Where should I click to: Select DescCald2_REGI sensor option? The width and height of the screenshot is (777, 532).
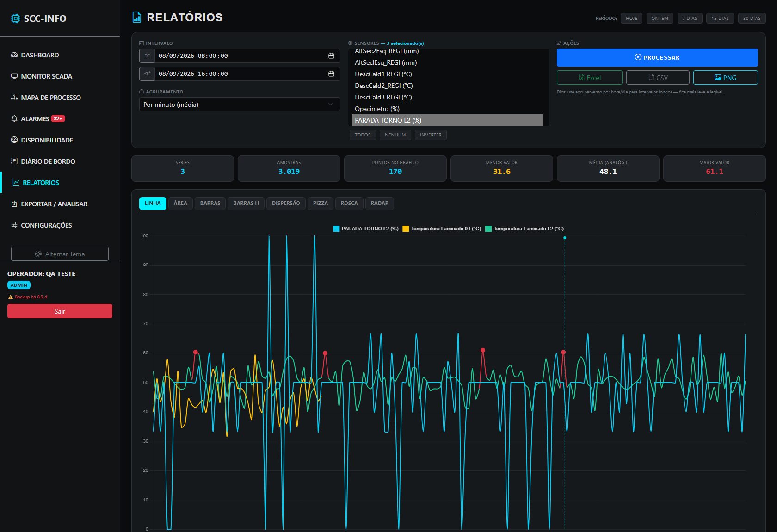[x=447, y=86]
